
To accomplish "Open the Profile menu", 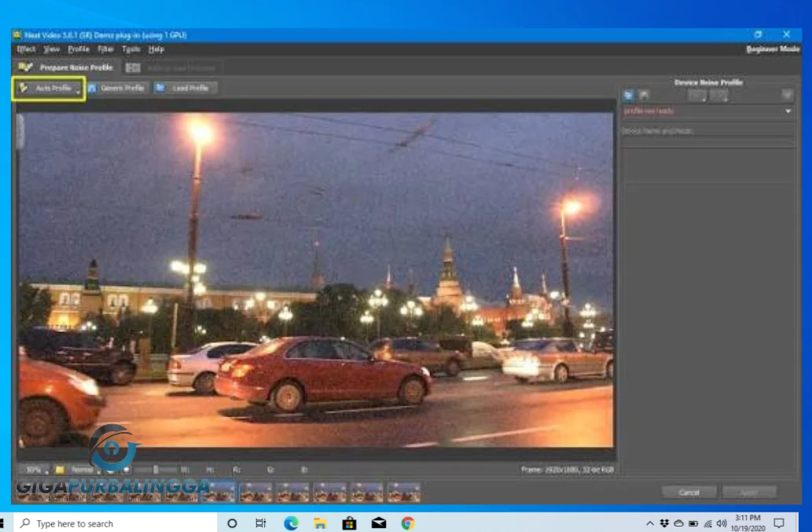I will (78, 50).
